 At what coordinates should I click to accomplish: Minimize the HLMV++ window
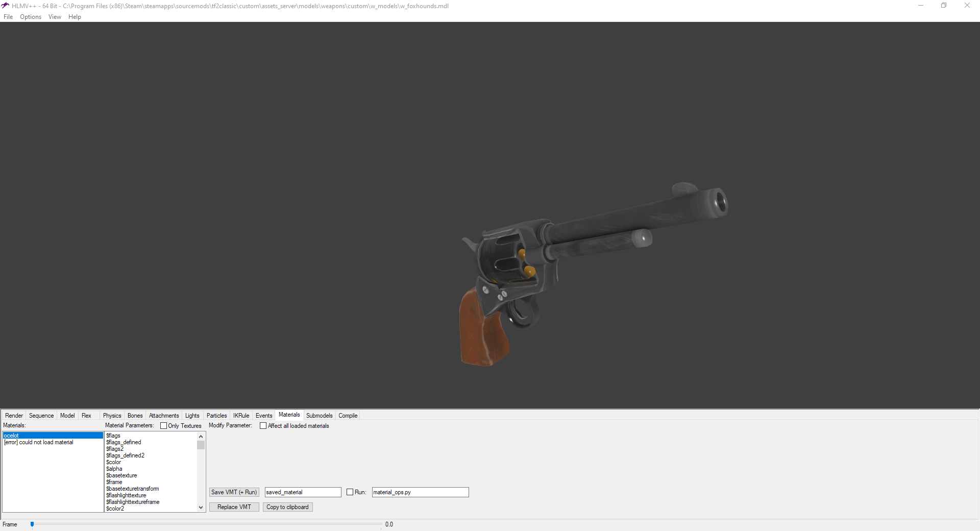point(921,6)
